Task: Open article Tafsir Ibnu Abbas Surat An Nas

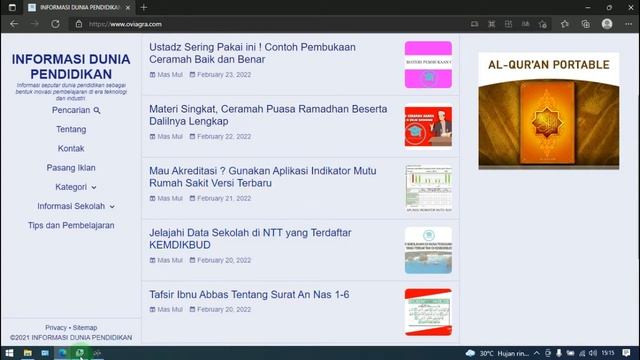Action: 249,294
